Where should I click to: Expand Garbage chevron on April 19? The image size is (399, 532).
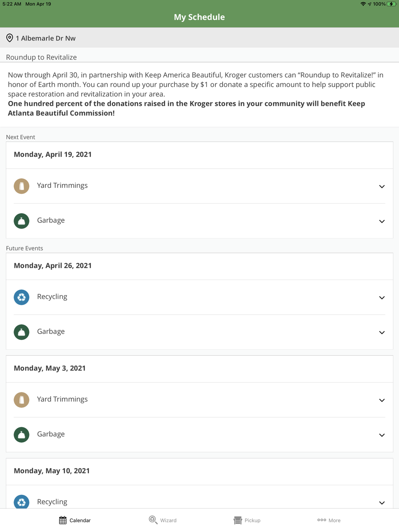point(382,221)
